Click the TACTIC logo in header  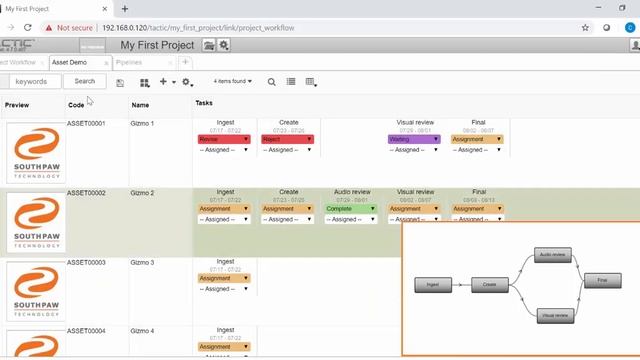(17, 45)
